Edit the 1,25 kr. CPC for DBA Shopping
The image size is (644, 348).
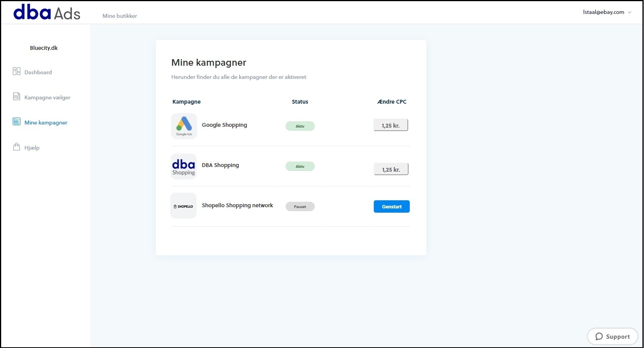pyautogui.click(x=391, y=169)
